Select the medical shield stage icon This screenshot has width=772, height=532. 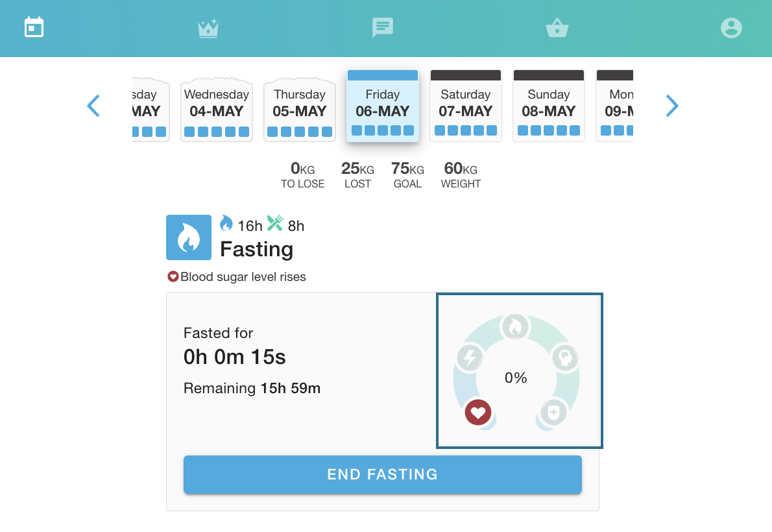coord(553,413)
